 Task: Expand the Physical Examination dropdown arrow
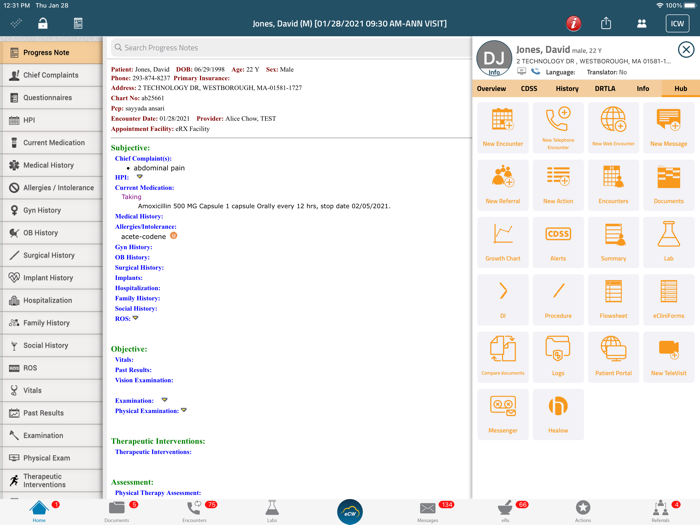tap(183, 410)
